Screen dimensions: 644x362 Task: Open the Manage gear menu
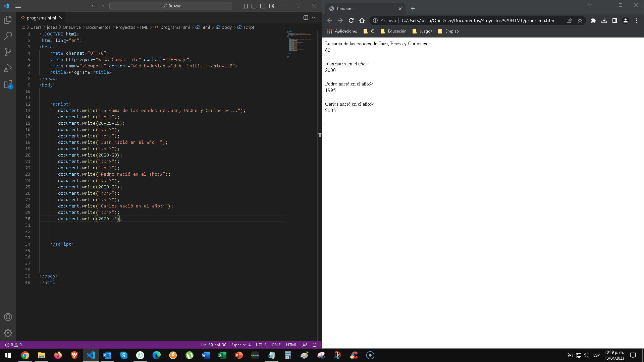(8, 333)
